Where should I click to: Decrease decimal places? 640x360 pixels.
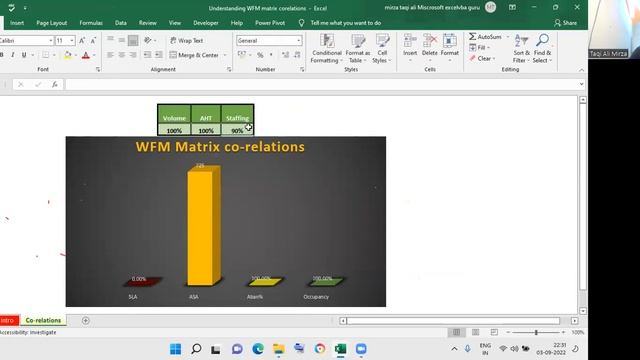(x=297, y=55)
